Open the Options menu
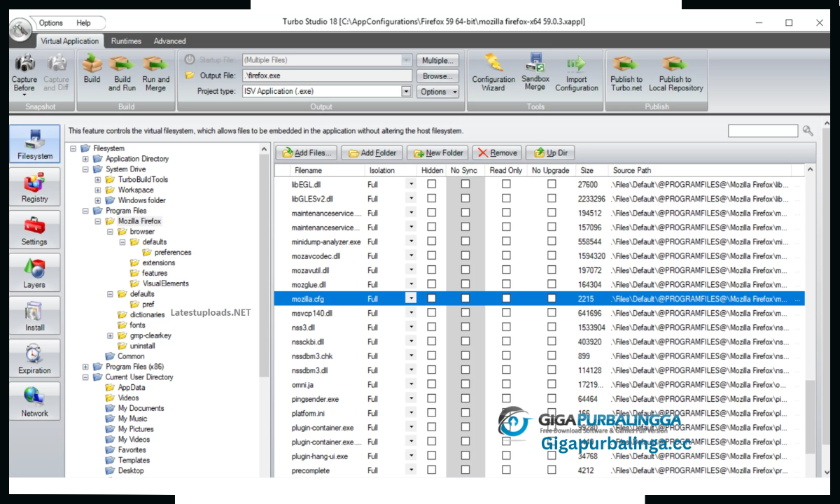Screen dimensions: 840x504 click(x=51, y=23)
